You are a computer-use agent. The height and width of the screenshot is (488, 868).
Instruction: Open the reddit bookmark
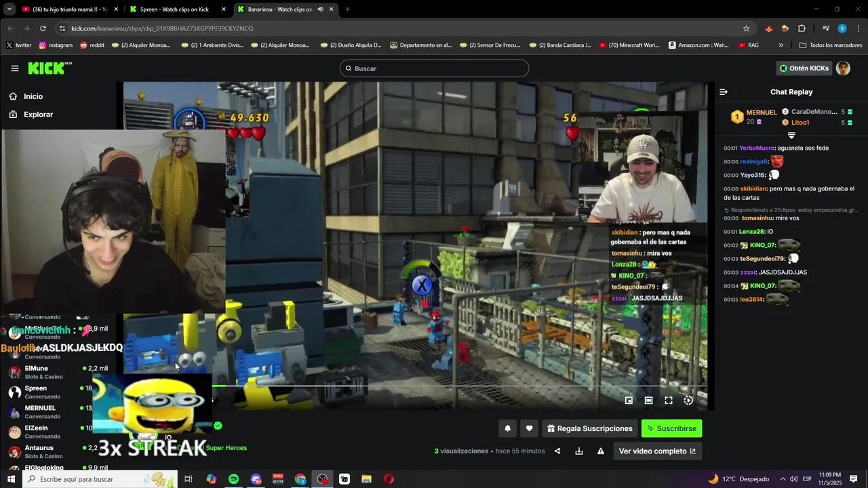coord(92,45)
